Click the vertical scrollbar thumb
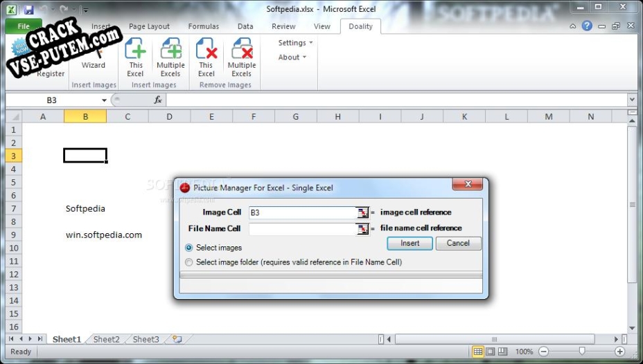The image size is (643, 364). (x=632, y=204)
